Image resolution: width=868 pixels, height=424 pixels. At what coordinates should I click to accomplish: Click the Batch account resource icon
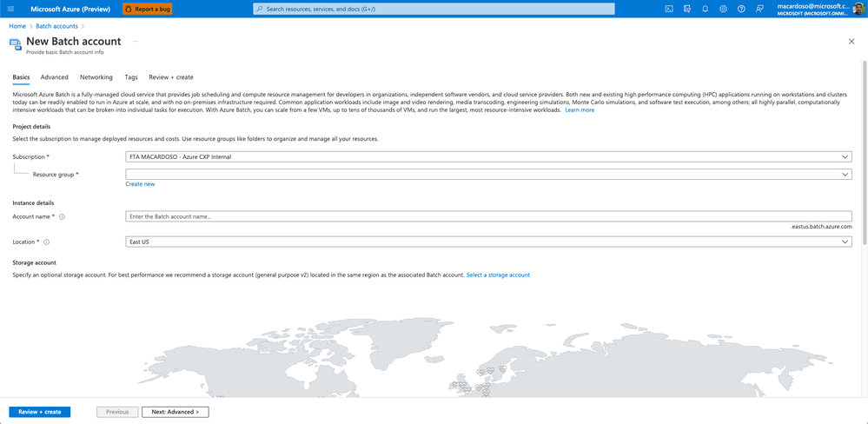(x=16, y=44)
